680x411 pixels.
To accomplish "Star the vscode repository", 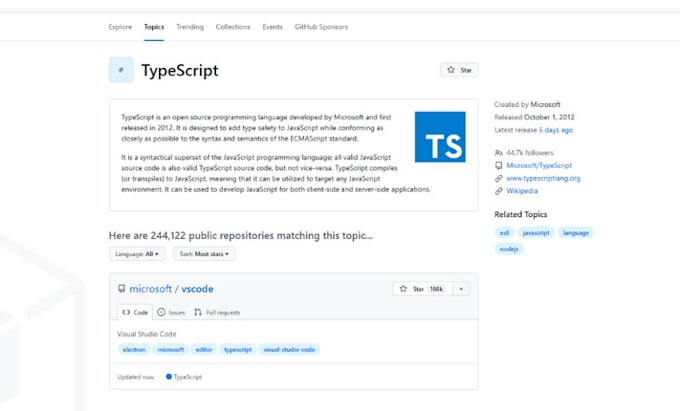I will (x=422, y=289).
